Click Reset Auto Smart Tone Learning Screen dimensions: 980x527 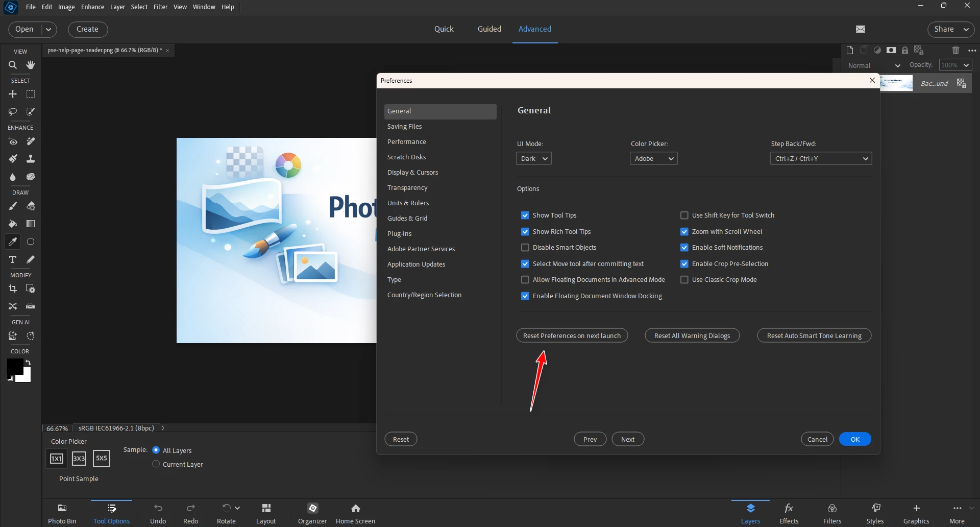(814, 336)
